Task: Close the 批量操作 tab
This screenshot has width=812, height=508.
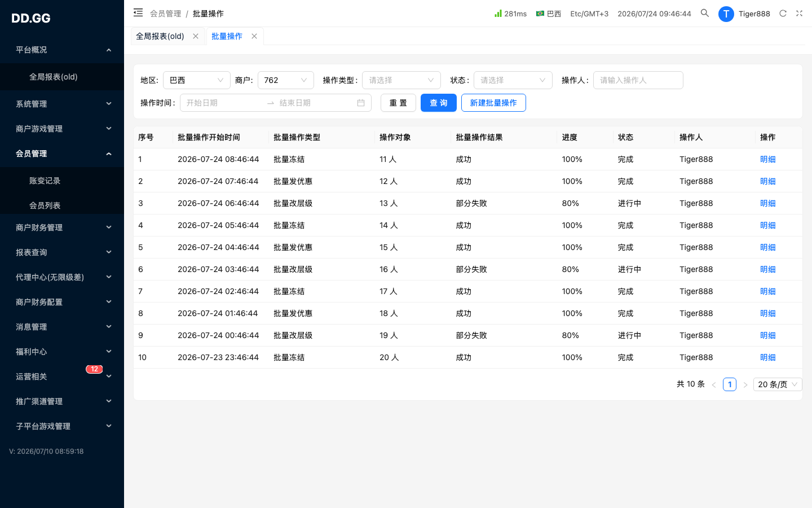Action: click(x=254, y=36)
